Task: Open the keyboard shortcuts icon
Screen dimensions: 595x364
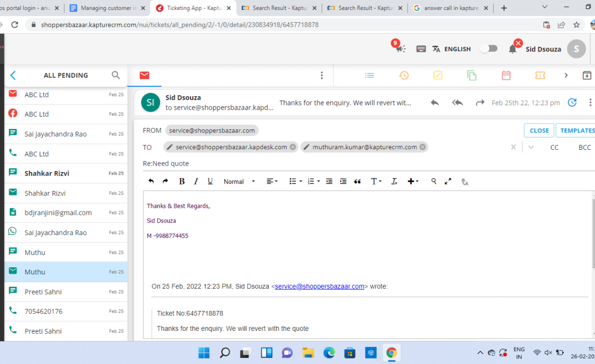Action: click(x=421, y=49)
